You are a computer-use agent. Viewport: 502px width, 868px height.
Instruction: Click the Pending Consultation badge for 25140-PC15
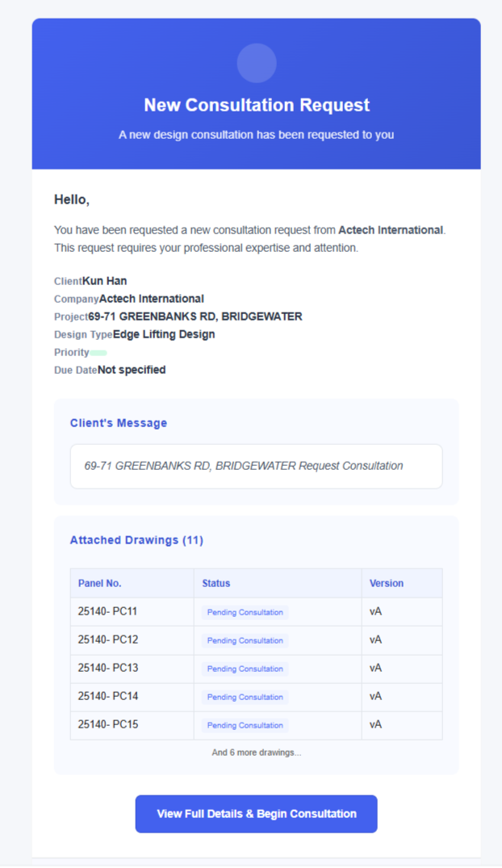[244, 725]
